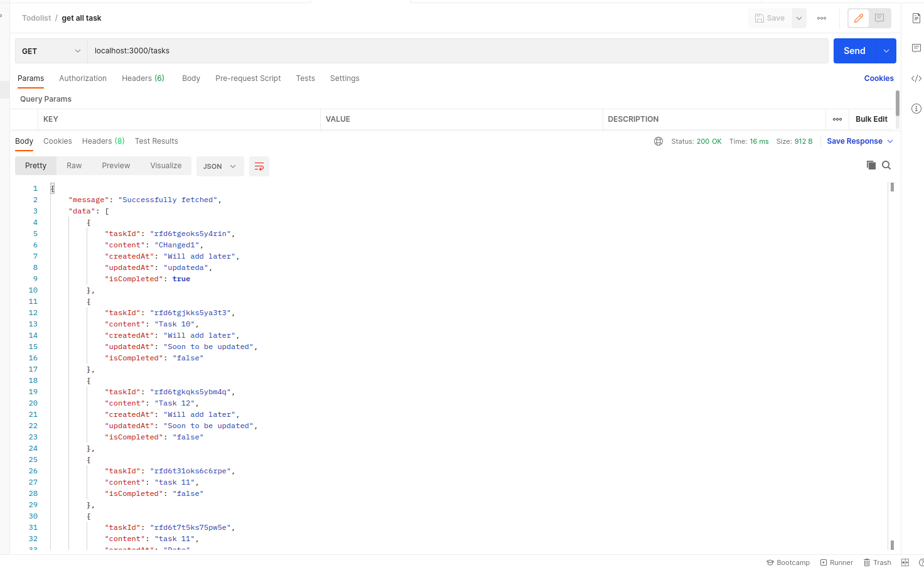
Task: Open the params table three-dot options
Action: (837, 119)
